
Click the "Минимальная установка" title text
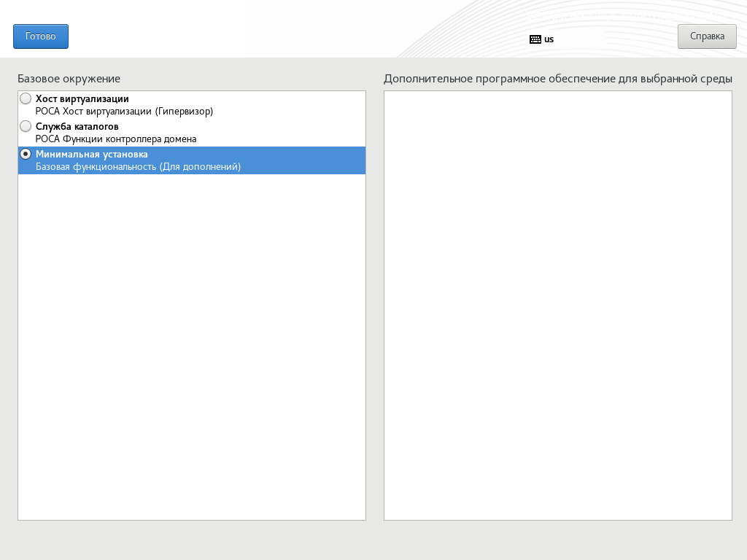tap(91, 155)
